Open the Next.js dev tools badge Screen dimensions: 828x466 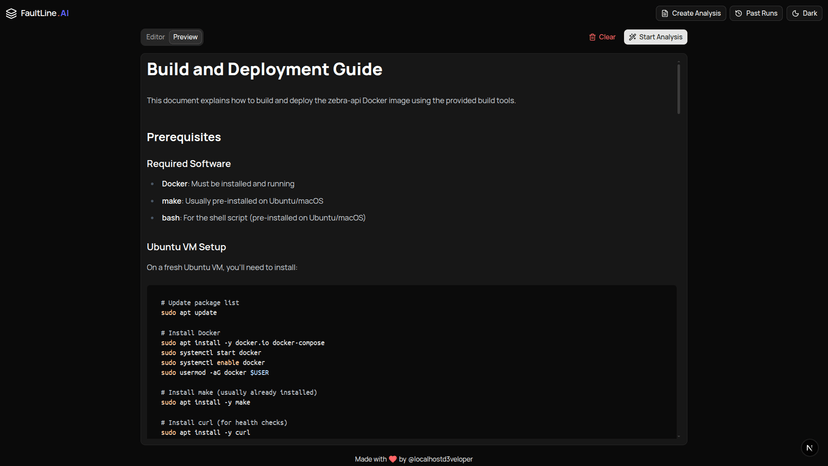coord(809,447)
